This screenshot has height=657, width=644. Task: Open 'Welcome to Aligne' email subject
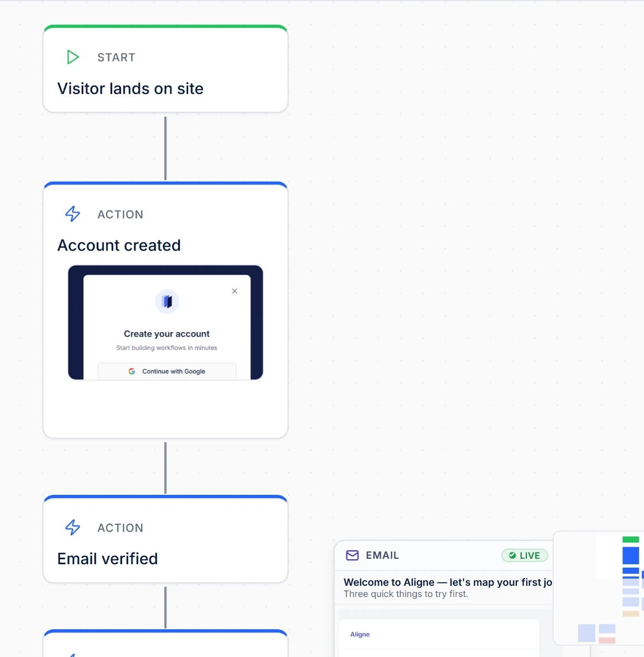pyautogui.click(x=447, y=583)
